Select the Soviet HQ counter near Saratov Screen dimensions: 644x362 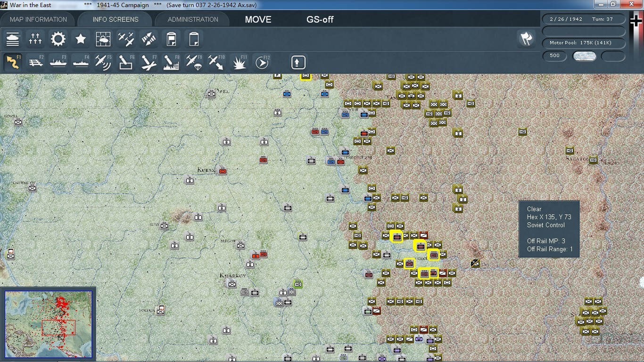coord(593,160)
